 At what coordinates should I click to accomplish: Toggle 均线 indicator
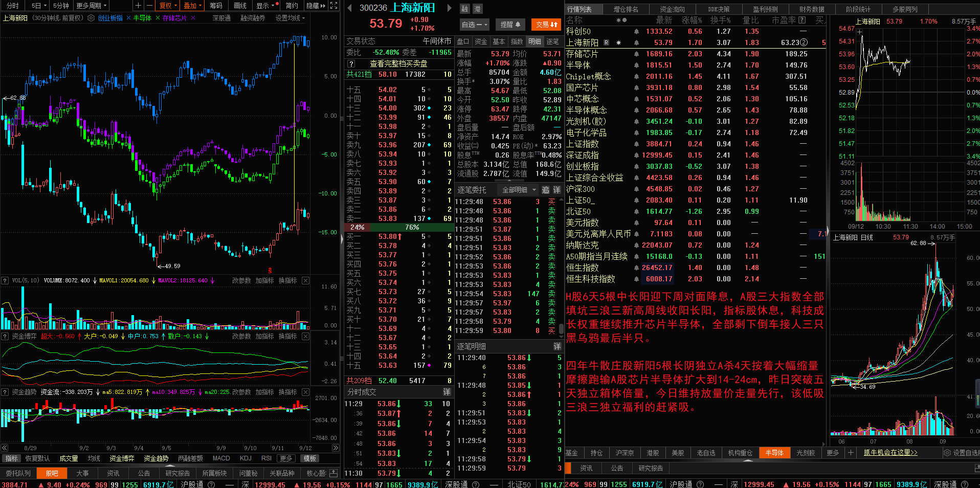tap(94, 458)
